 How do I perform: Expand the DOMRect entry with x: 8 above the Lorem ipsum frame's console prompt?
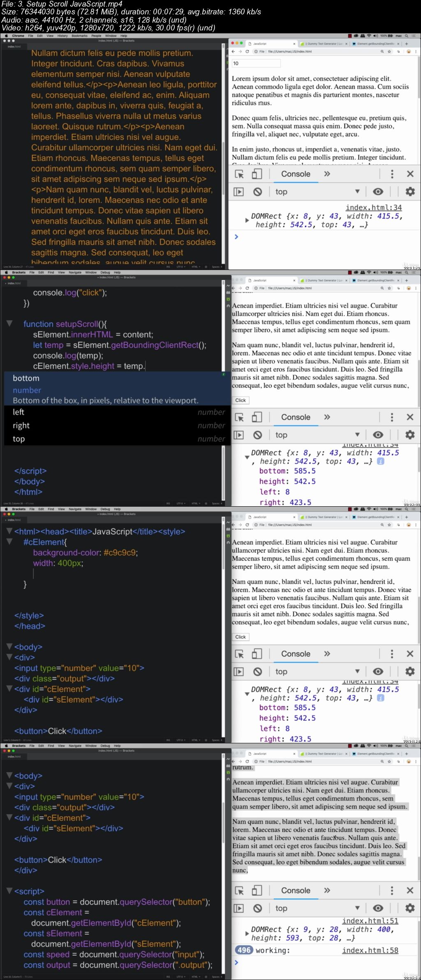pos(247,220)
